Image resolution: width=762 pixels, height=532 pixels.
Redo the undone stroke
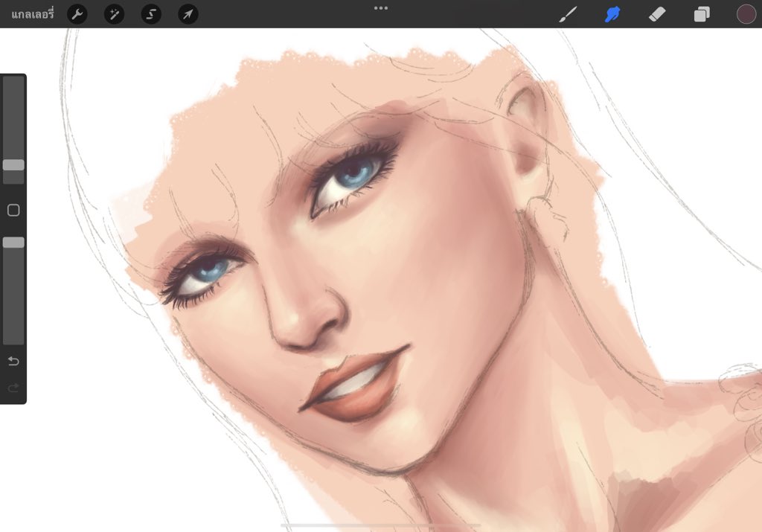tap(13, 387)
